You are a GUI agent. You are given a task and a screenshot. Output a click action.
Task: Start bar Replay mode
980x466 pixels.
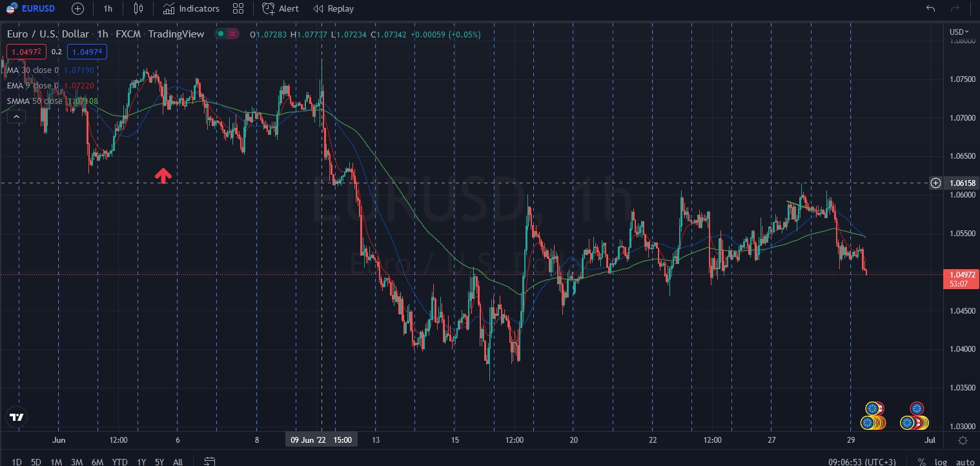(334, 8)
